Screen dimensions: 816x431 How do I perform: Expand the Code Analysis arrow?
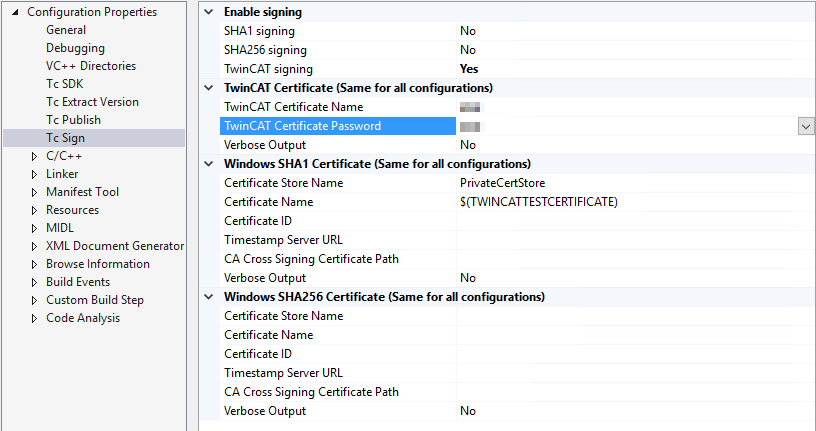pos(34,318)
